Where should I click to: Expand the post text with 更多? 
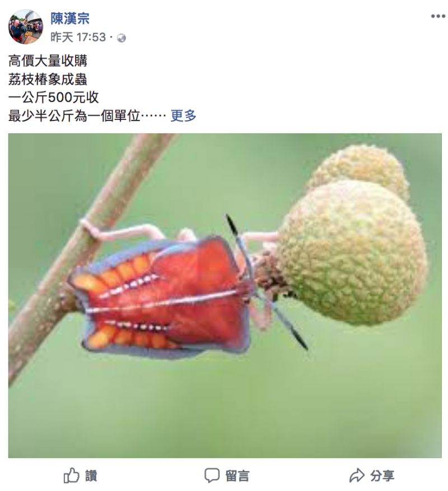183,116
